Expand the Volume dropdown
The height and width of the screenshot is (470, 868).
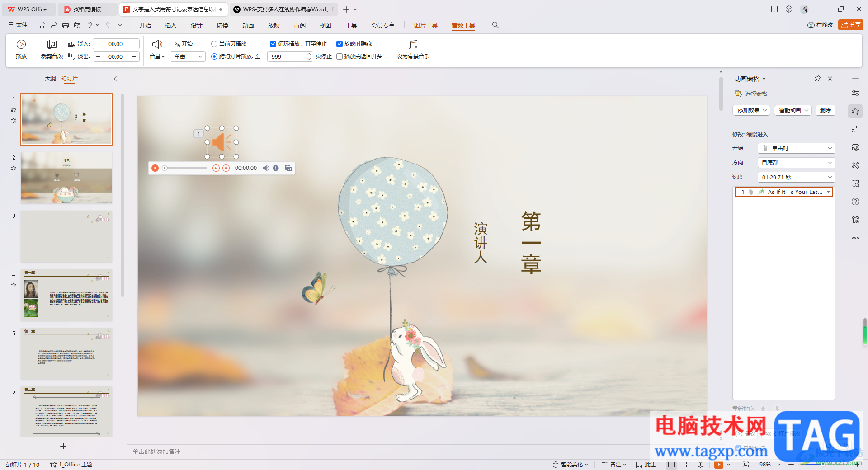click(157, 56)
